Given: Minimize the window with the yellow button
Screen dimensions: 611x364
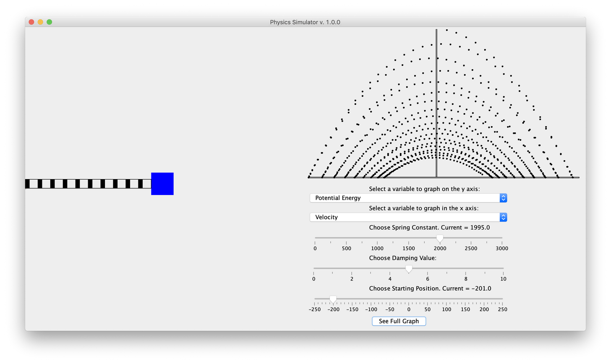Looking at the screenshot, I should (x=40, y=22).
